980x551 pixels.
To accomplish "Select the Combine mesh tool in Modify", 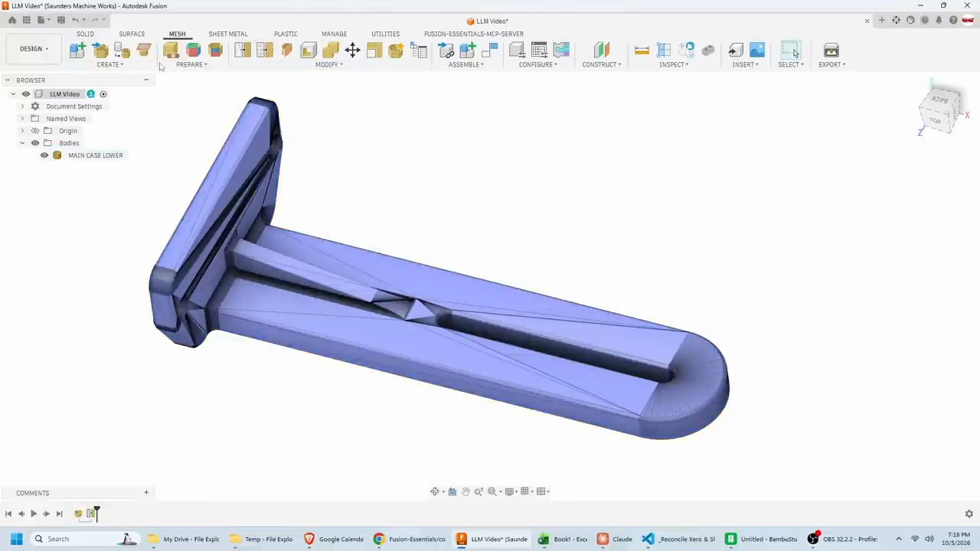I will click(x=331, y=50).
